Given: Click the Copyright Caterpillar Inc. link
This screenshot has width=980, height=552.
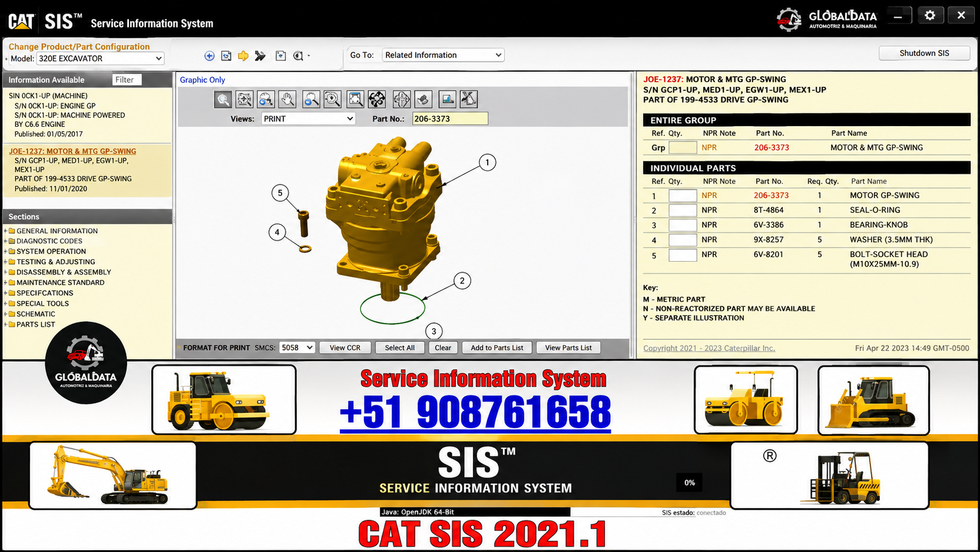Looking at the screenshot, I should pos(709,348).
